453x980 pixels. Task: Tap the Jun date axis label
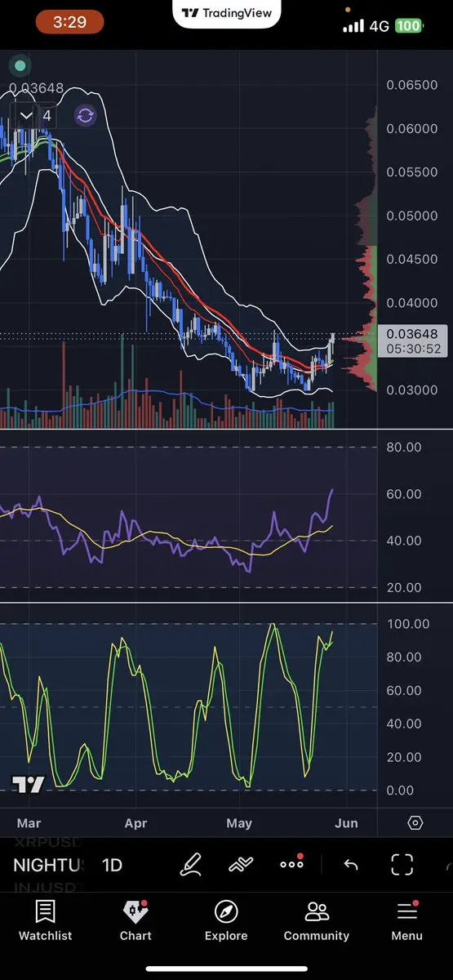click(x=346, y=822)
